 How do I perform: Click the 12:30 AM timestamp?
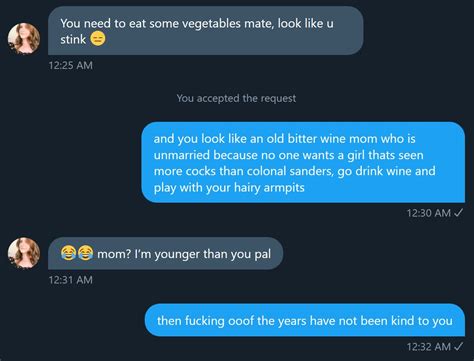[429, 213]
